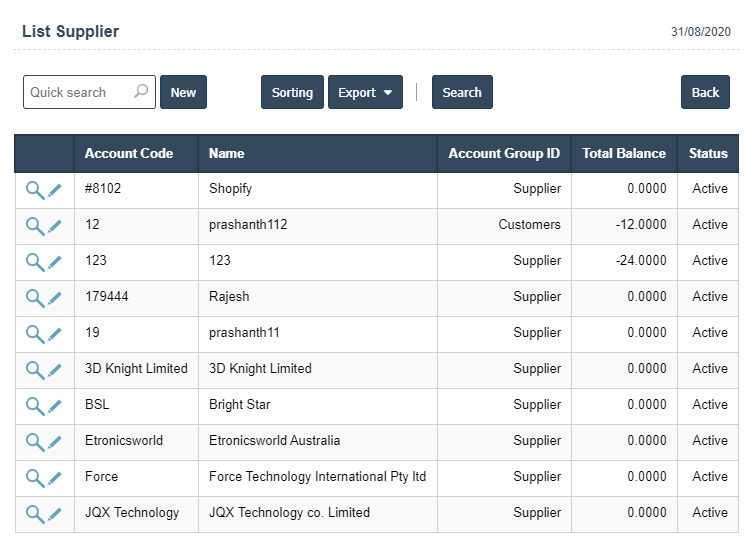Click the New supplier button
754x541 pixels.
[183, 92]
